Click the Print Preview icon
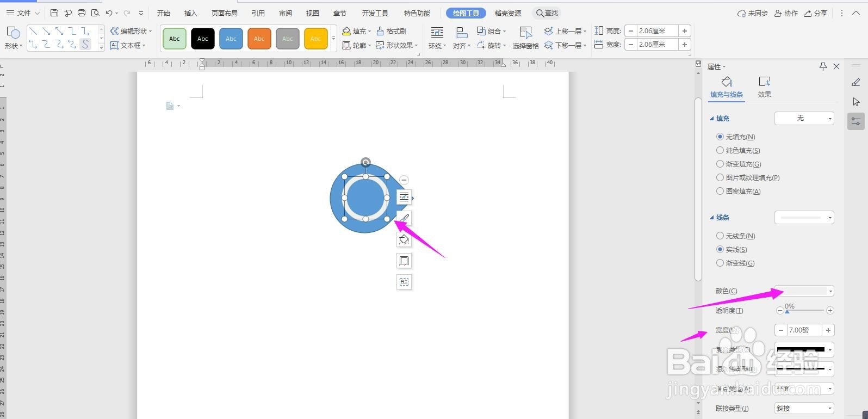Image resolution: width=868 pixels, height=419 pixels. tap(95, 13)
